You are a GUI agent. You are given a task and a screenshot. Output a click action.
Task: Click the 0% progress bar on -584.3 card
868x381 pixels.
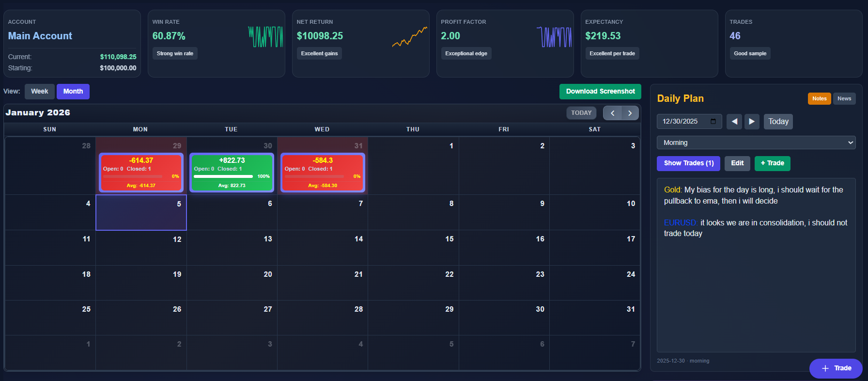pyautogui.click(x=314, y=176)
